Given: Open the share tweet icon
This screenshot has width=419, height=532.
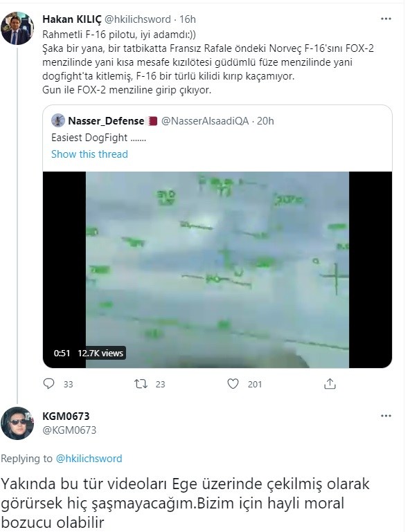Looking at the screenshot, I should pos(330,383).
